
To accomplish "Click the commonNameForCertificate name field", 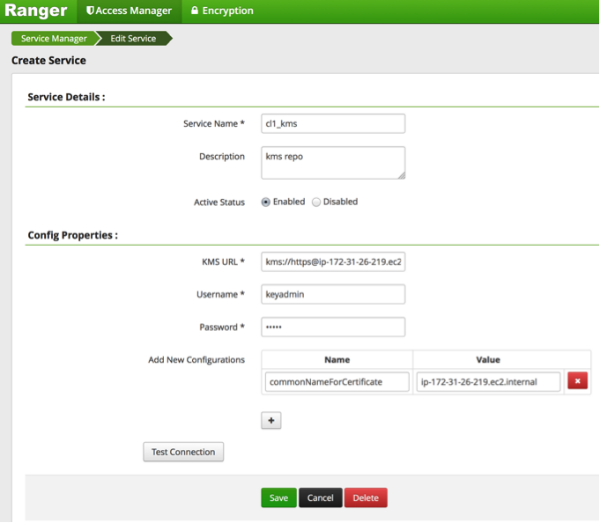I will [337, 381].
